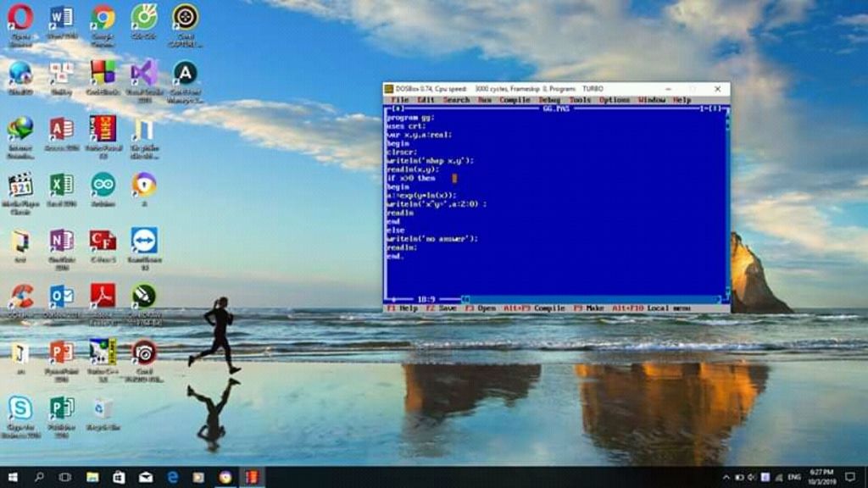Open the Google Chrome desktop shortcut
The height and width of the screenshot is (488, 868).
click(103, 18)
